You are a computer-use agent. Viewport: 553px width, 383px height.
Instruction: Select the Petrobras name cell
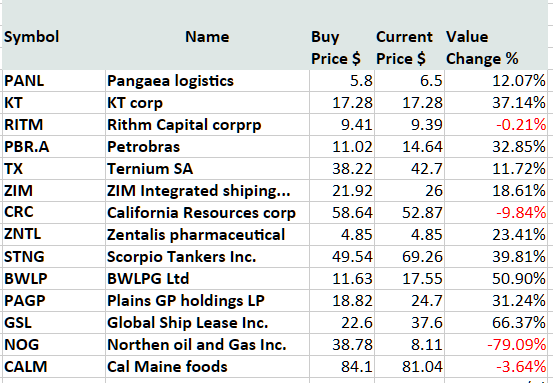(207, 147)
